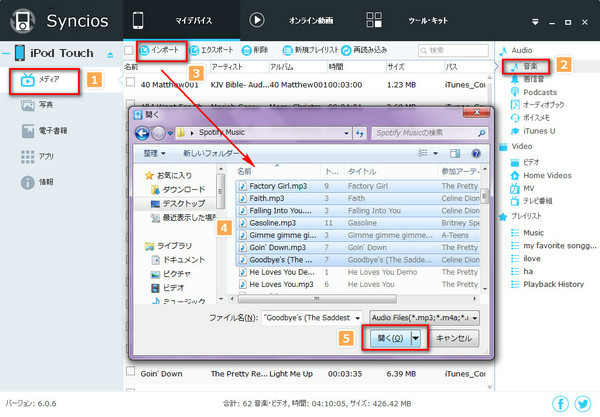This screenshot has width=600, height=417.
Task: Open the Photos section in sidebar
Action: pos(37,105)
